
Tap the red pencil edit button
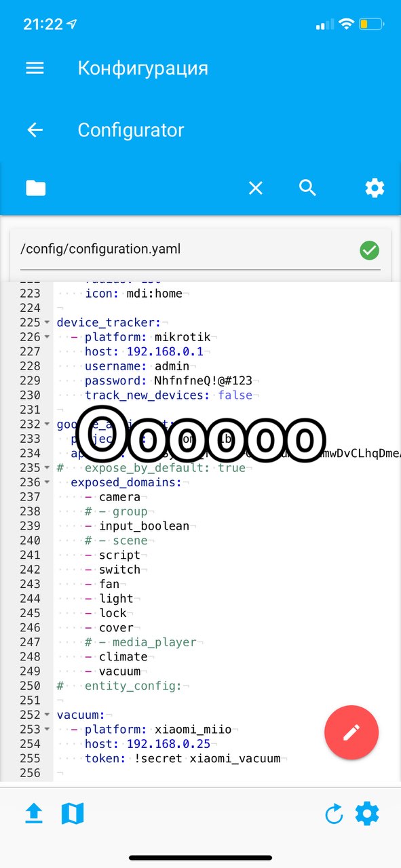point(351,732)
